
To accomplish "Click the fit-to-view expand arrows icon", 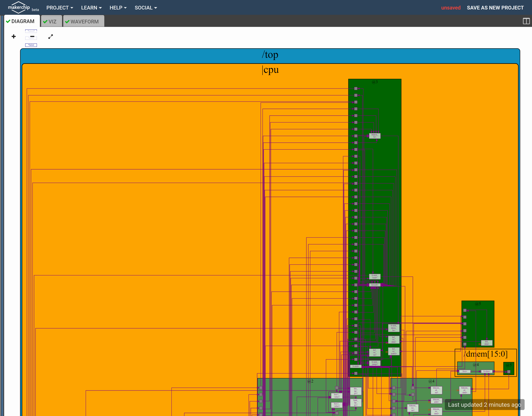I will [x=50, y=37].
